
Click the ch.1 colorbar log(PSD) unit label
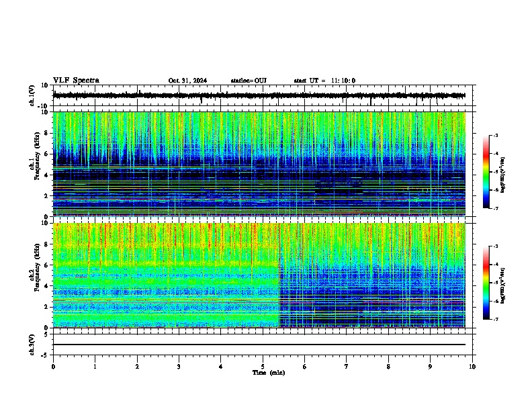click(503, 175)
